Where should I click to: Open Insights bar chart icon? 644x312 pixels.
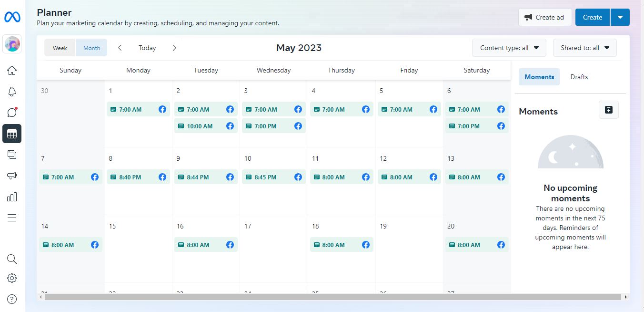(12, 197)
